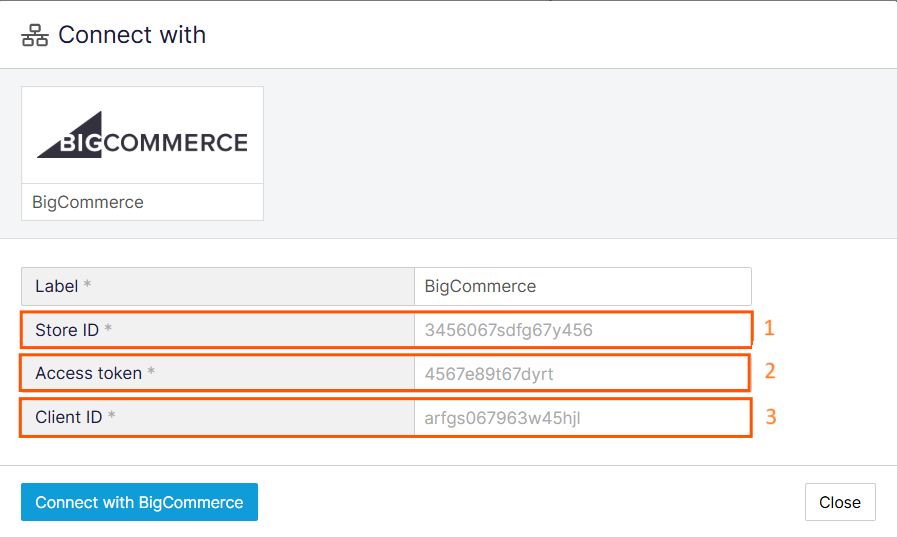Click the Store ID field name cell
Screen dimensions: 897x537
click(218, 330)
